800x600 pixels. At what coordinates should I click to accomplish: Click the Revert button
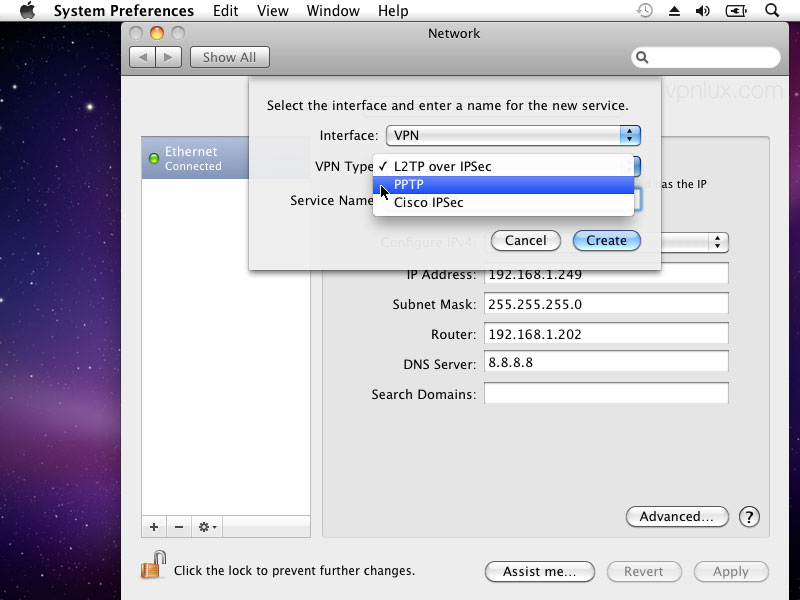click(x=644, y=571)
